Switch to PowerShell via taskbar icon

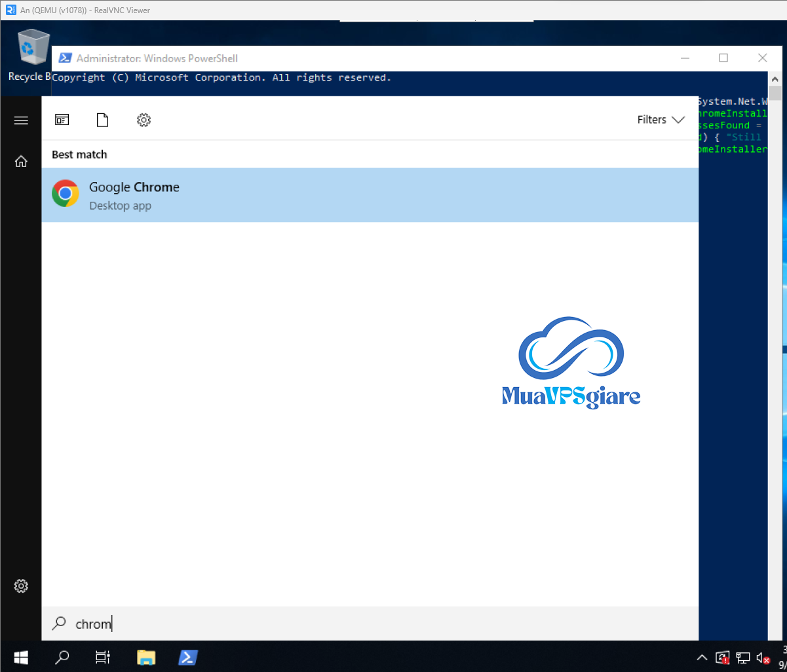pyautogui.click(x=188, y=657)
